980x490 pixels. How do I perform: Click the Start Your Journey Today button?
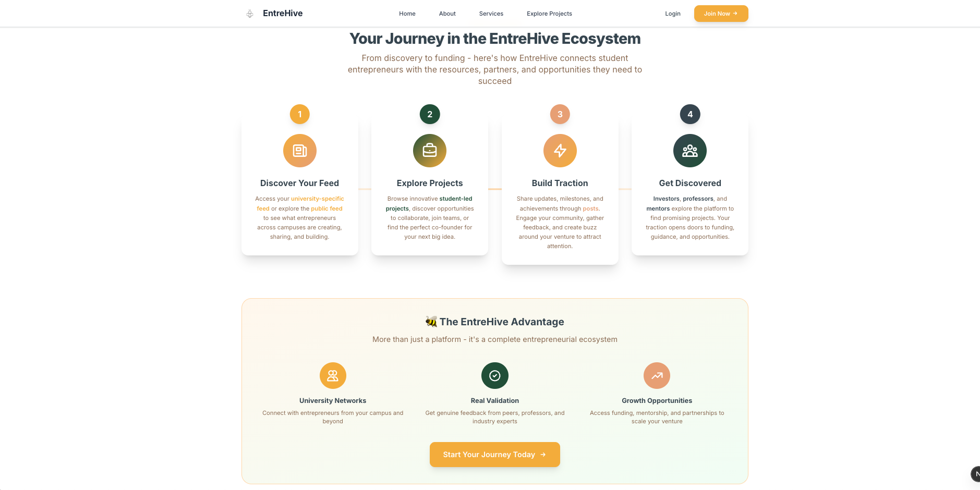494,454
